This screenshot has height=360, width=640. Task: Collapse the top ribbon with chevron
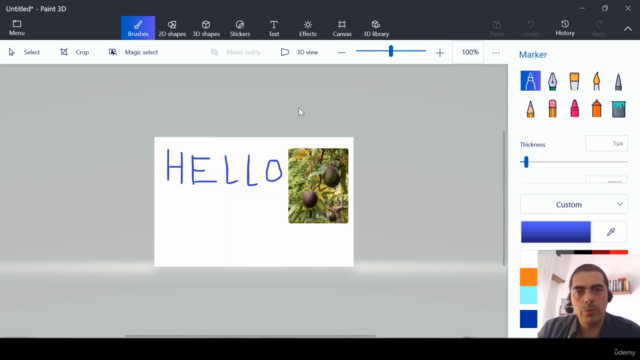pyautogui.click(x=628, y=29)
